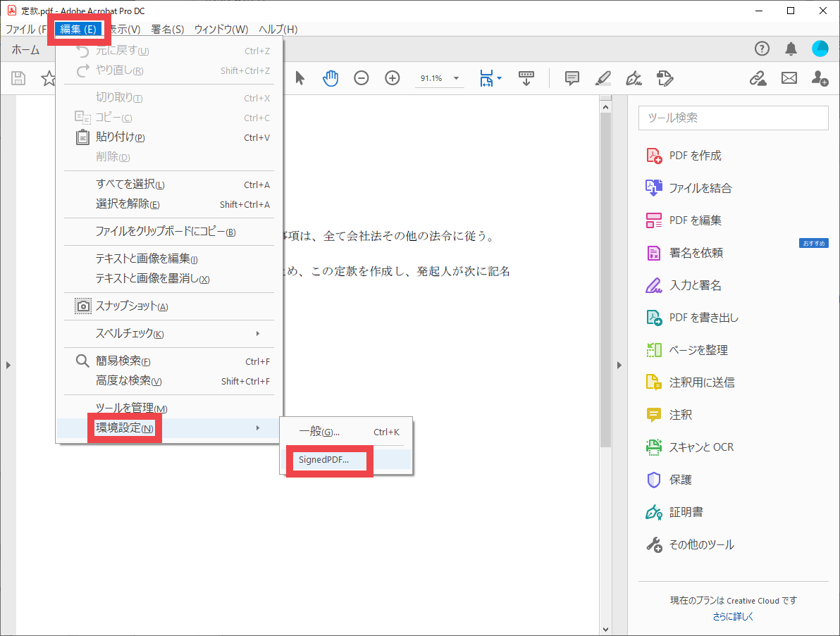Click the document vertical scrollbar
This screenshot has width=840, height=636.
pyautogui.click(x=605, y=282)
